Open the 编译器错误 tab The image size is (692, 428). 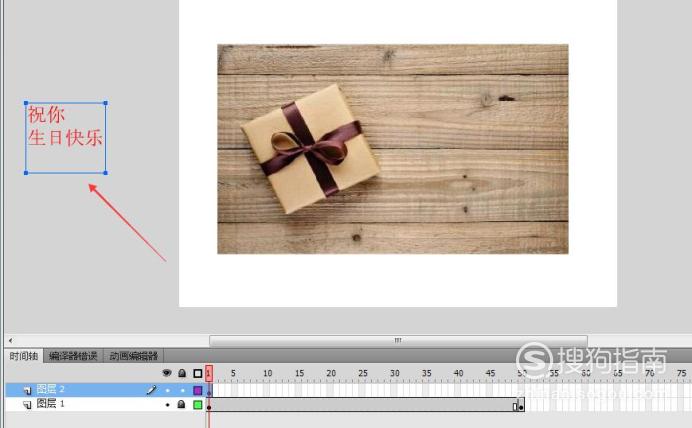[x=73, y=356]
